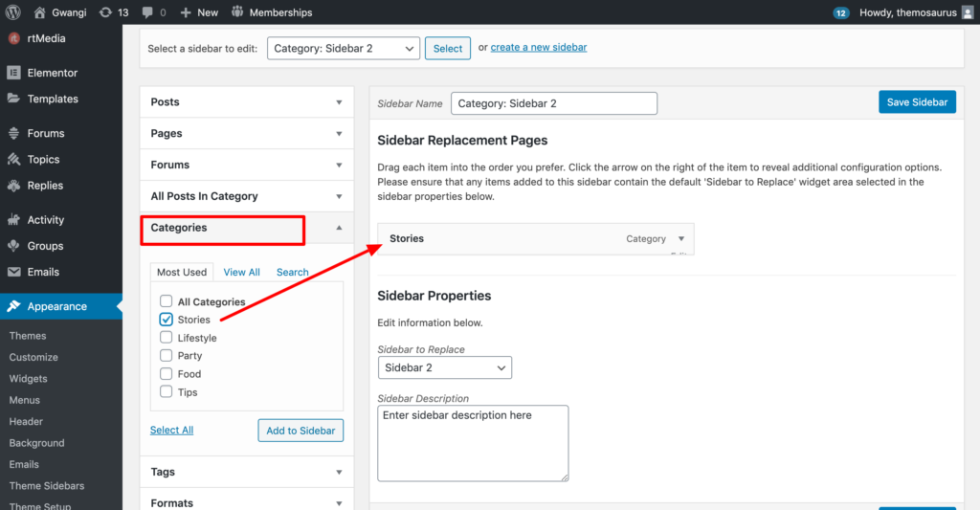
Task: Uncheck the Stories category checkbox
Action: tap(166, 320)
